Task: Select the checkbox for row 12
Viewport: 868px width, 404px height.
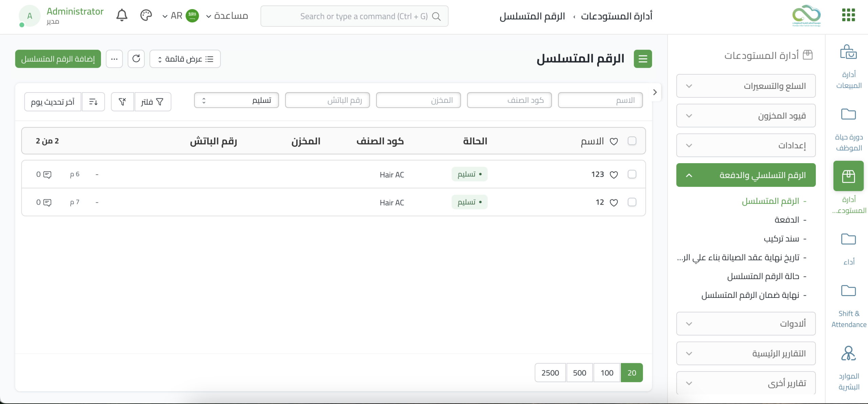Action: point(632,202)
